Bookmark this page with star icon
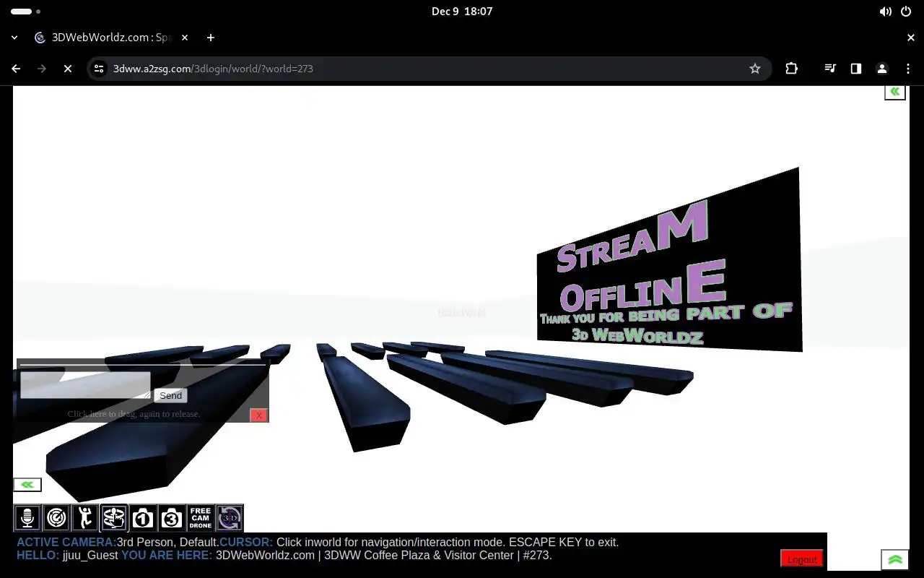Viewport: 924px width, 578px height. (x=755, y=69)
